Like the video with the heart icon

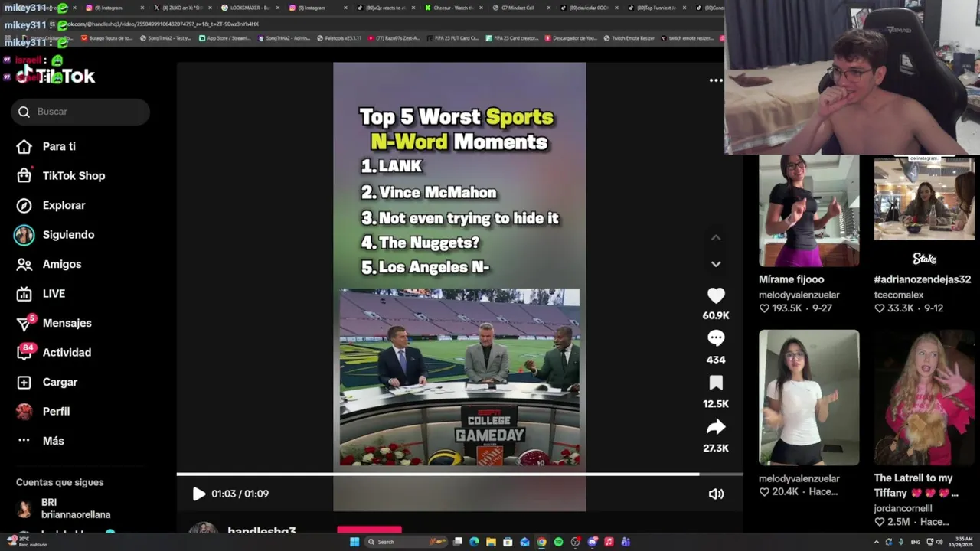(x=716, y=295)
